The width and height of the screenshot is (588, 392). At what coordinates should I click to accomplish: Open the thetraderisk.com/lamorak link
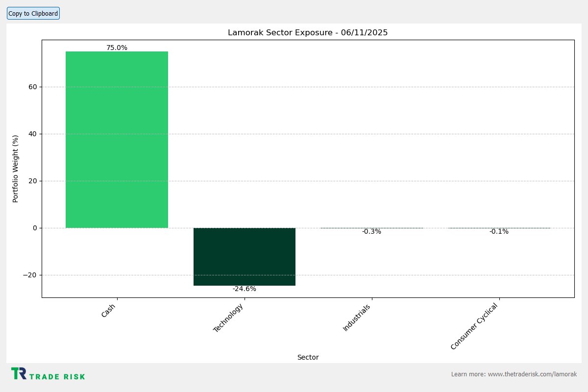(x=532, y=374)
